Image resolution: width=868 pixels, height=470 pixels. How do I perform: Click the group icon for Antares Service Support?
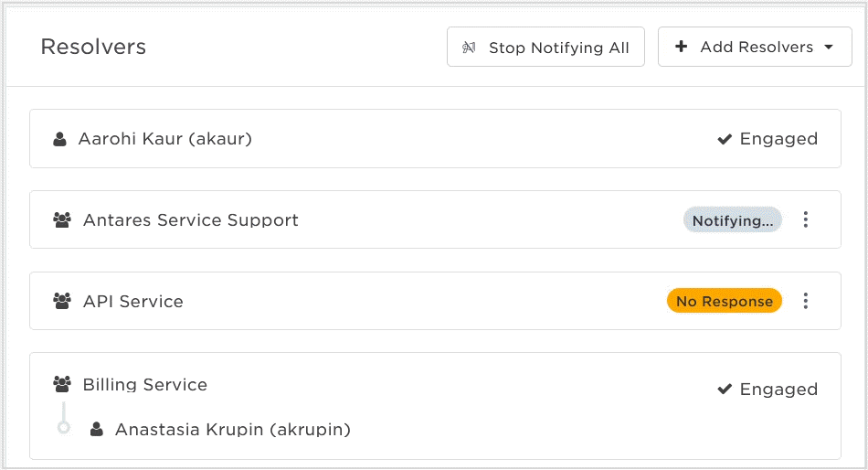click(62, 220)
